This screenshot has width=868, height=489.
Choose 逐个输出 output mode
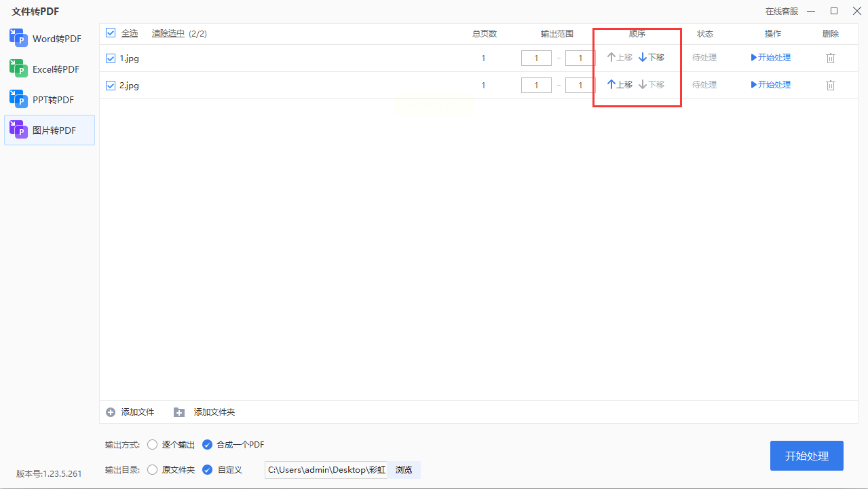(x=152, y=445)
